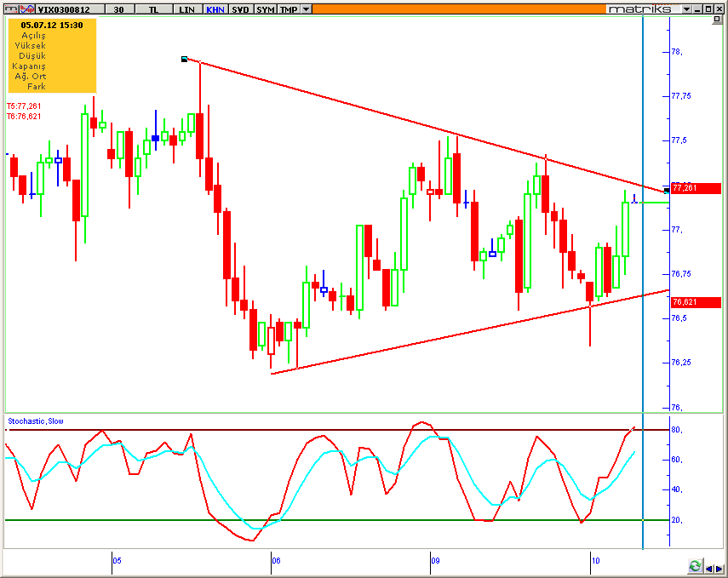Toggle the SVD option
The height and width of the screenshot is (578, 728).
pos(240,9)
